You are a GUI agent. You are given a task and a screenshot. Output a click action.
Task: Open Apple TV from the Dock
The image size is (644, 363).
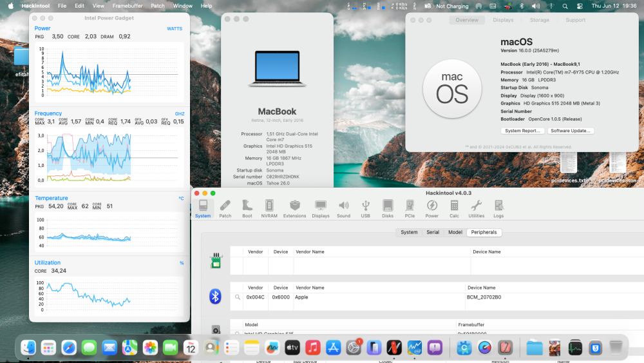click(292, 348)
